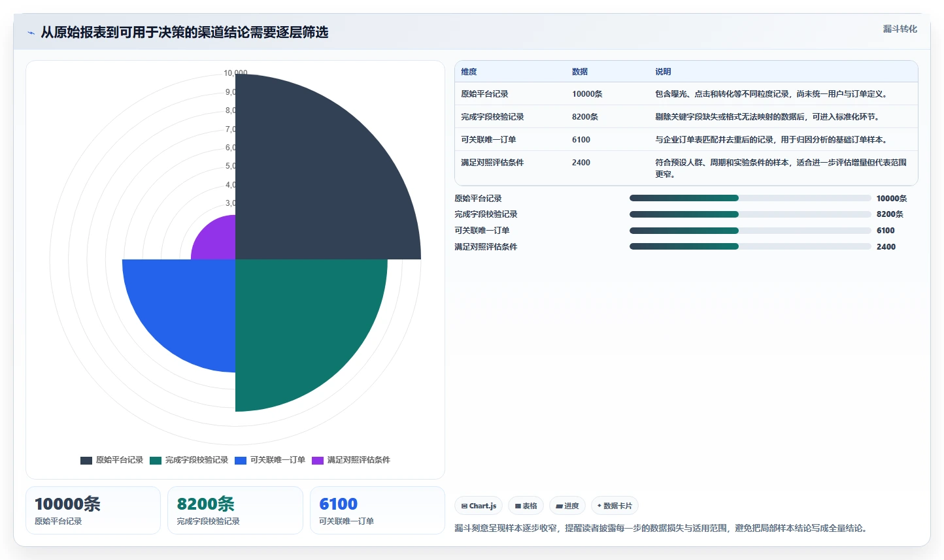Viewport: 944px width, 560px height.
Task: Click the 完成字段校验记录 table cell
Action: [x=492, y=117]
